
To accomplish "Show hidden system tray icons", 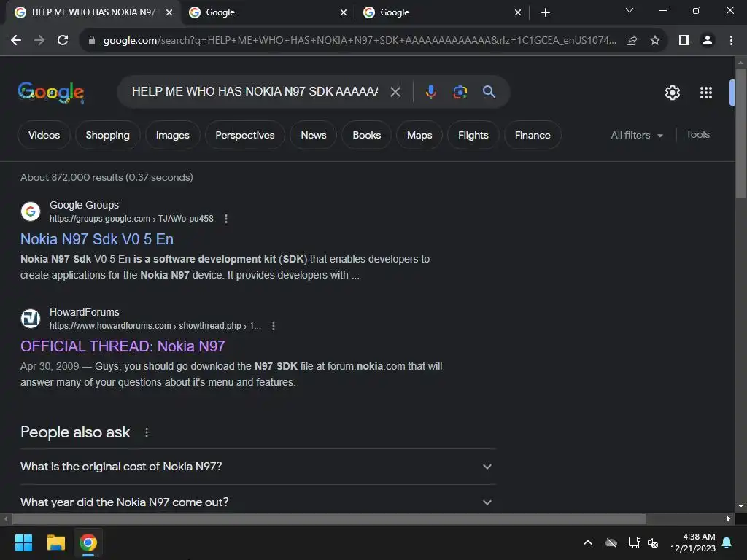I will pos(588,542).
